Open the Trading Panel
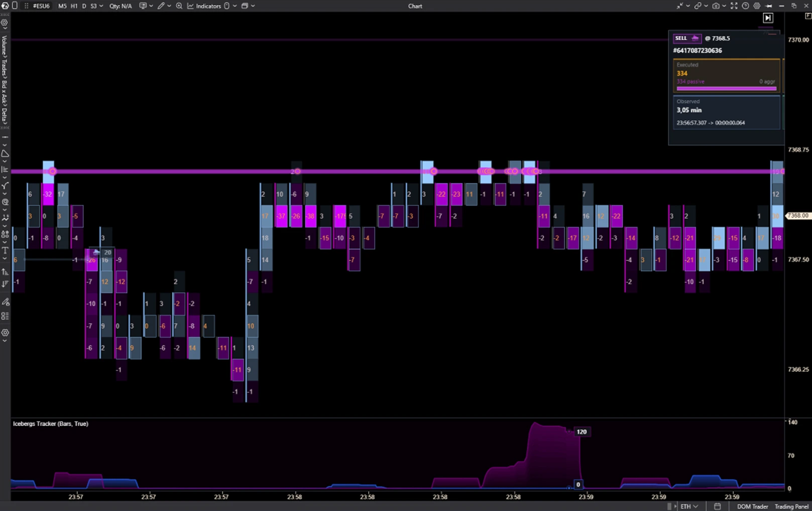The width and height of the screenshot is (812, 511). tap(791, 506)
